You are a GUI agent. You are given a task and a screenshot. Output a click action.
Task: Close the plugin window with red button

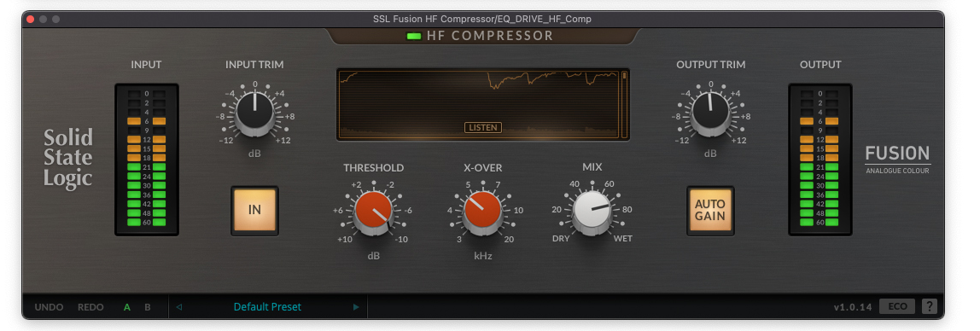(30, 20)
